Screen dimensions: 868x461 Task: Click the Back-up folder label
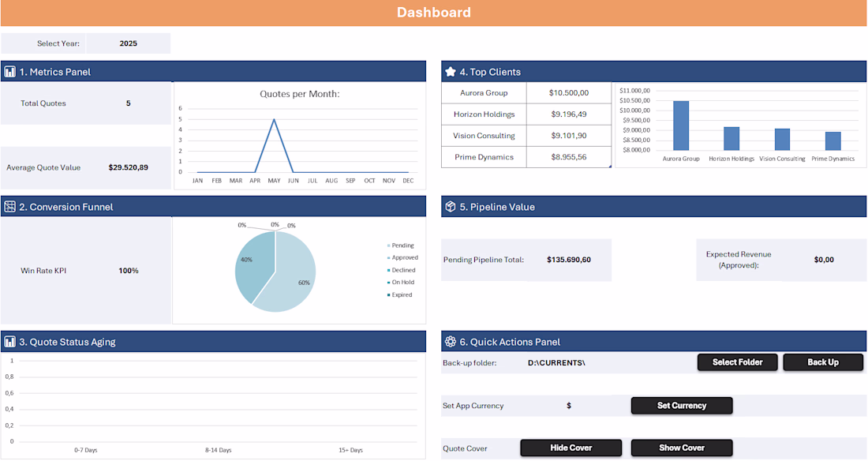pyautogui.click(x=470, y=363)
